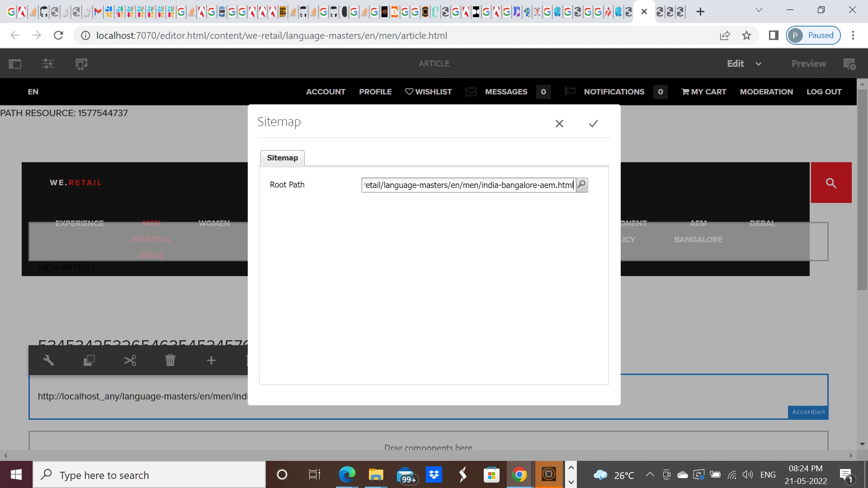Cancel the Sitemap dialog with X
Image resolution: width=868 pixels, height=488 pixels.
[559, 123]
